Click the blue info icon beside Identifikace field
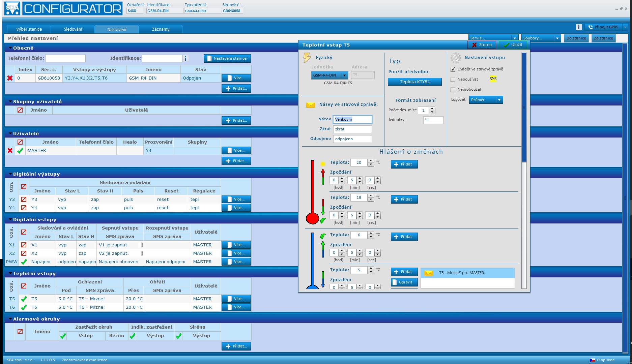The image size is (632, 364). coord(185,59)
